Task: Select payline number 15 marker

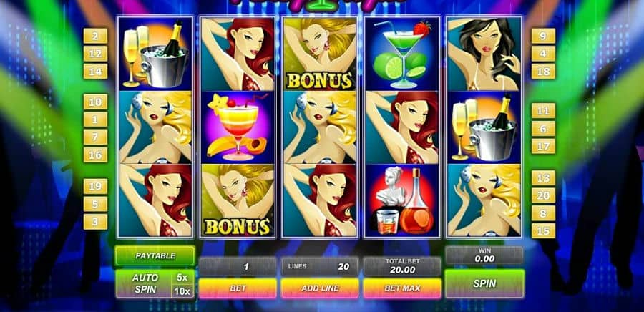Action: [x=543, y=230]
